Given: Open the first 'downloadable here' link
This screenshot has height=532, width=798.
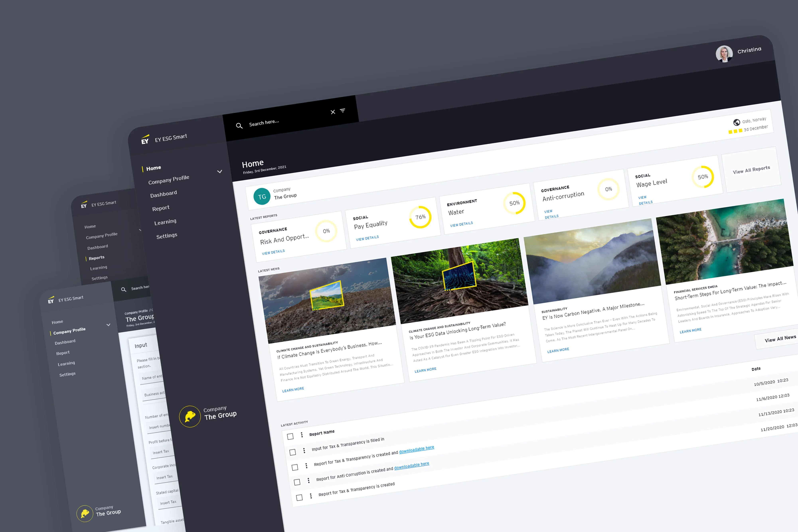Looking at the screenshot, I should [416, 450].
